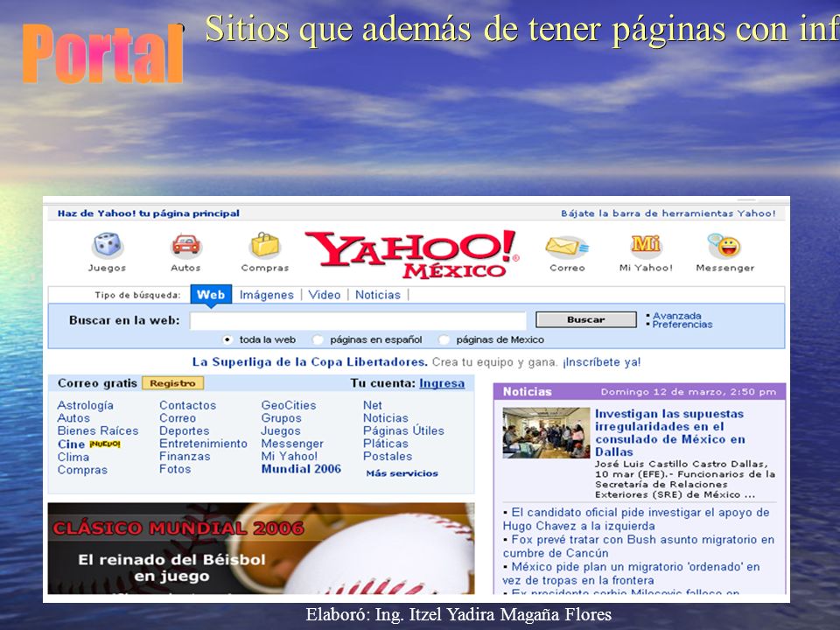Open the GeoCities link

[x=289, y=405]
